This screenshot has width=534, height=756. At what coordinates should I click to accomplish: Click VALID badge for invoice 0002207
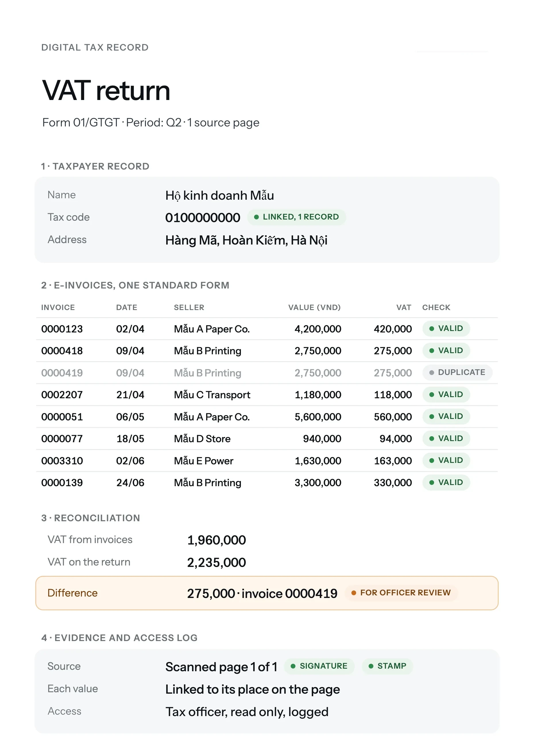click(x=446, y=395)
